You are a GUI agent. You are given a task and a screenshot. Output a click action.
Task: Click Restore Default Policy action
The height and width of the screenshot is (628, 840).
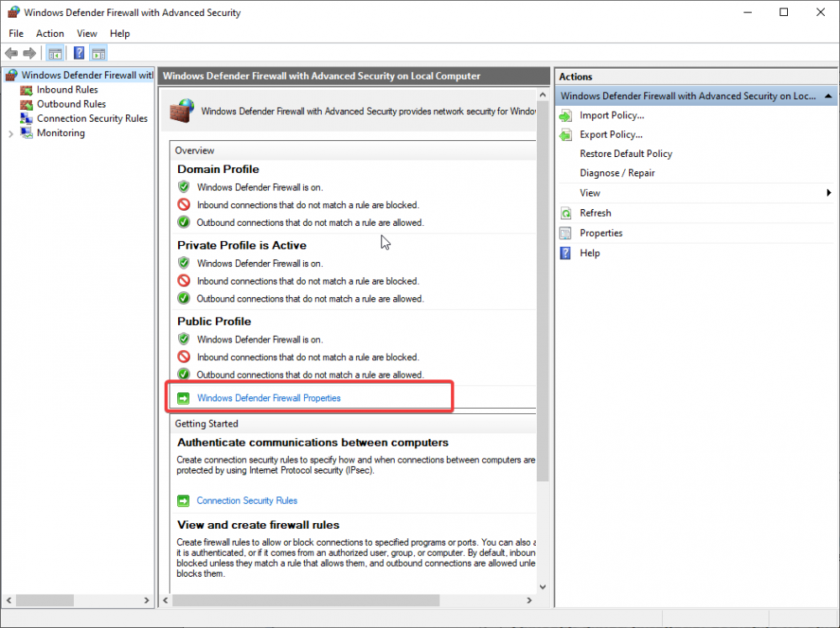(626, 154)
